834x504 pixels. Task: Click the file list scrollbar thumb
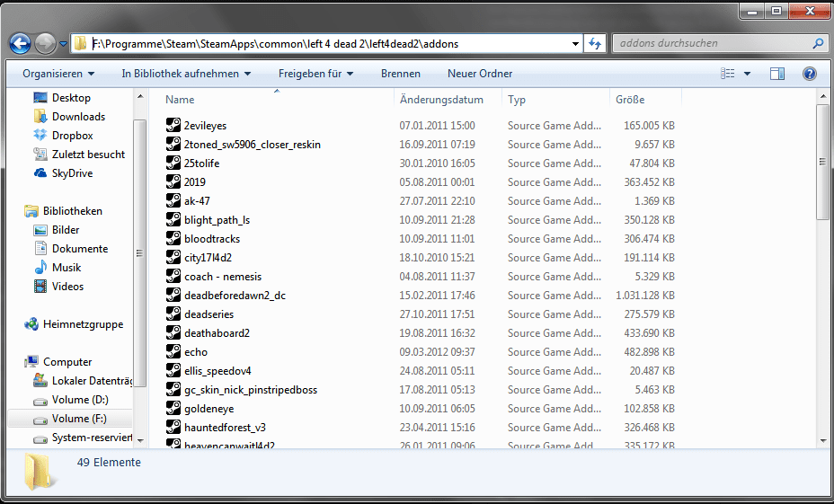[823, 162]
